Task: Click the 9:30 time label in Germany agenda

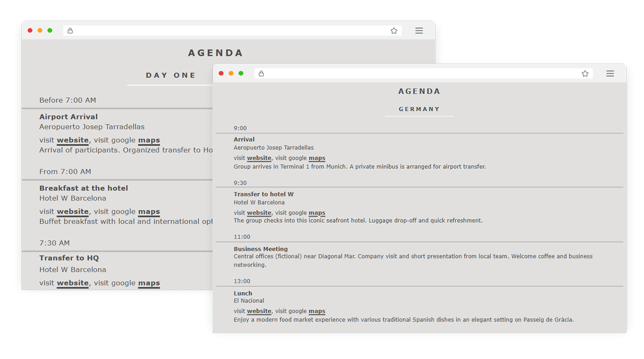Action: coord(240,183)
